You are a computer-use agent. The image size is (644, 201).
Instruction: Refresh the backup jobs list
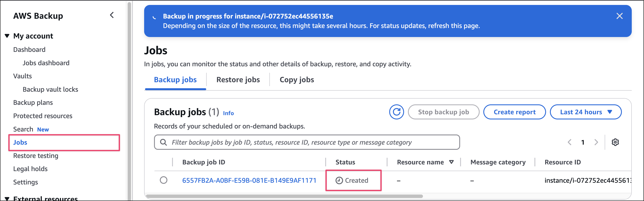(x=396, y=112)
